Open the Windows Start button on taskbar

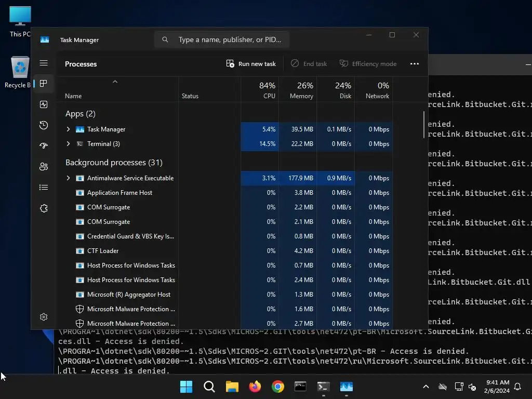coord(187,387)
